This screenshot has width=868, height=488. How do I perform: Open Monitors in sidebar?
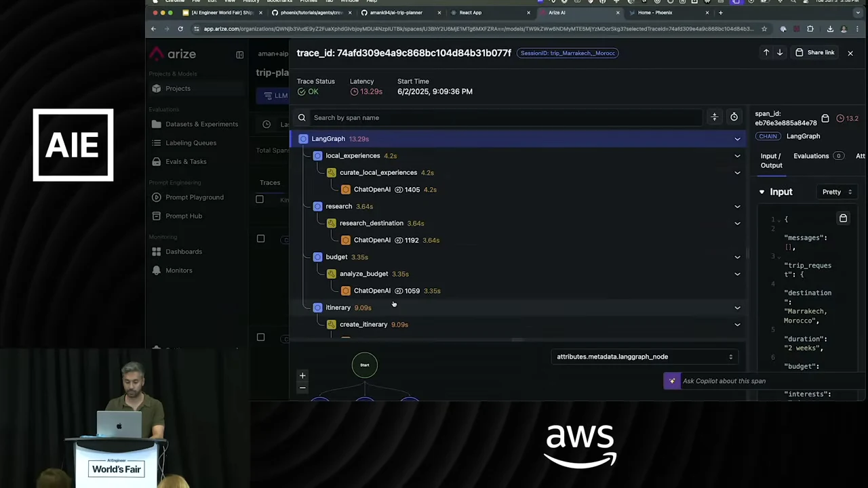tap(178, 270)
